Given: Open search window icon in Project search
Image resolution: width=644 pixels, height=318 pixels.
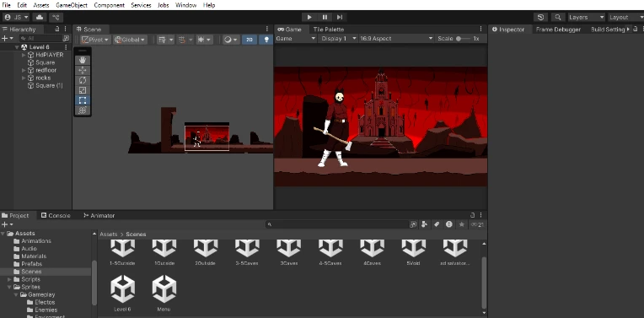Looking at the screenshot, I should [x=413, y=224].
